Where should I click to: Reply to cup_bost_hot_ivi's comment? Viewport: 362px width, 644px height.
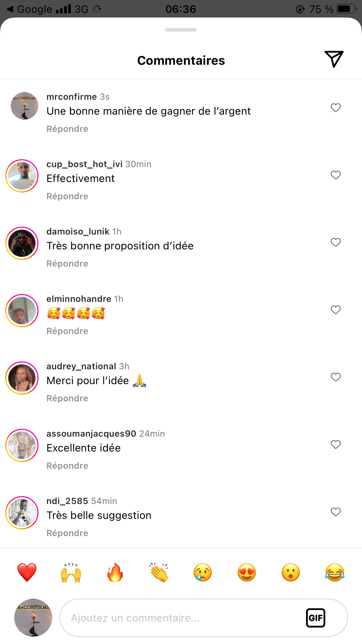(67, 196)
